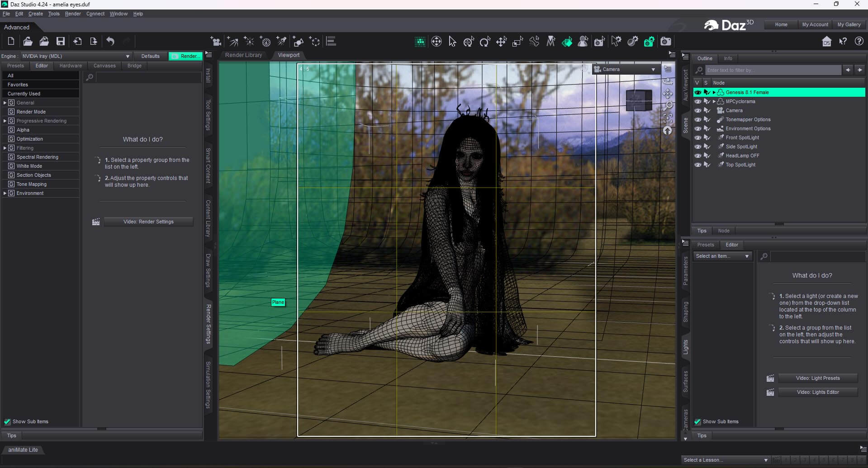Select the Rotate tool
Image resolution: width=868 pixels, height=468 pixels.
pos(485,42)
